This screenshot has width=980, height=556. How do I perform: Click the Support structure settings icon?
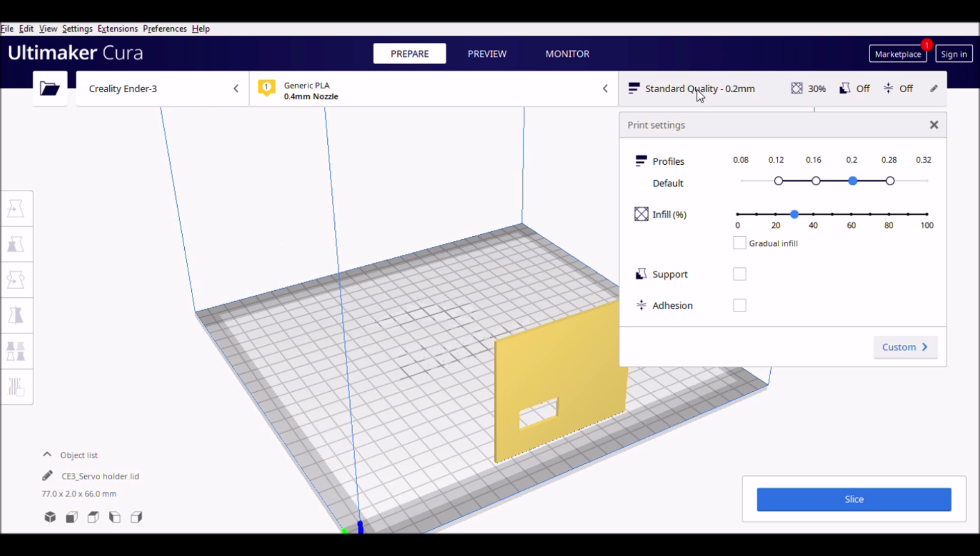[x=641, y=273]
